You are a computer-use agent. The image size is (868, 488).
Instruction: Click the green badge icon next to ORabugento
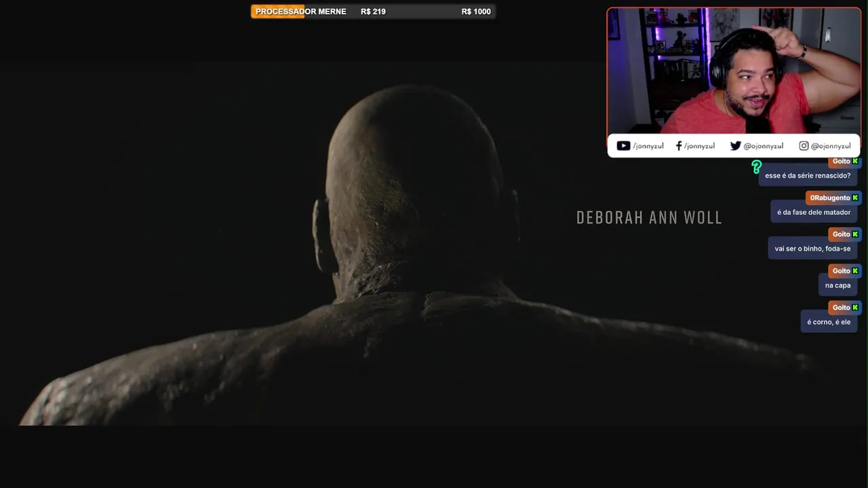[855, 198]
